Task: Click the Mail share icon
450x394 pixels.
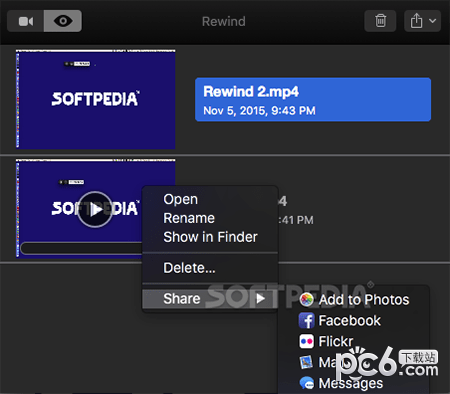Action: [306, 362]
